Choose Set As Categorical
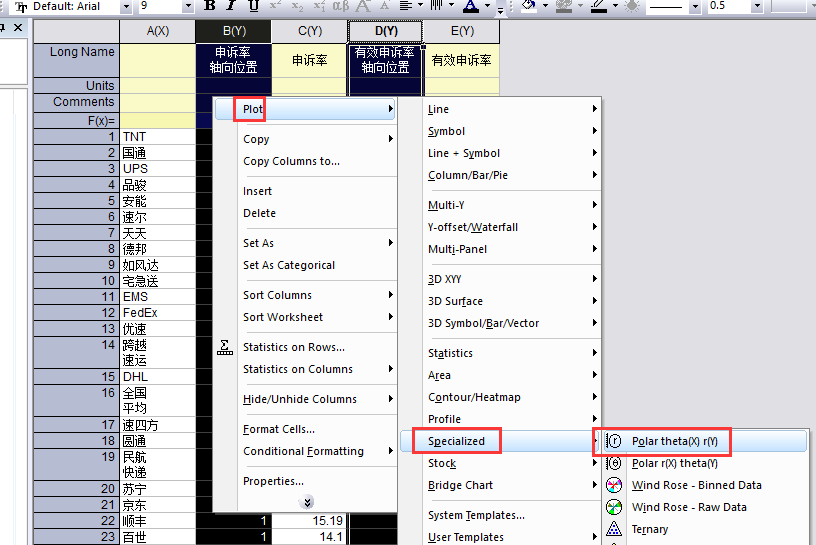This screenshot has width=816, height=545. [x=305, y=265]
